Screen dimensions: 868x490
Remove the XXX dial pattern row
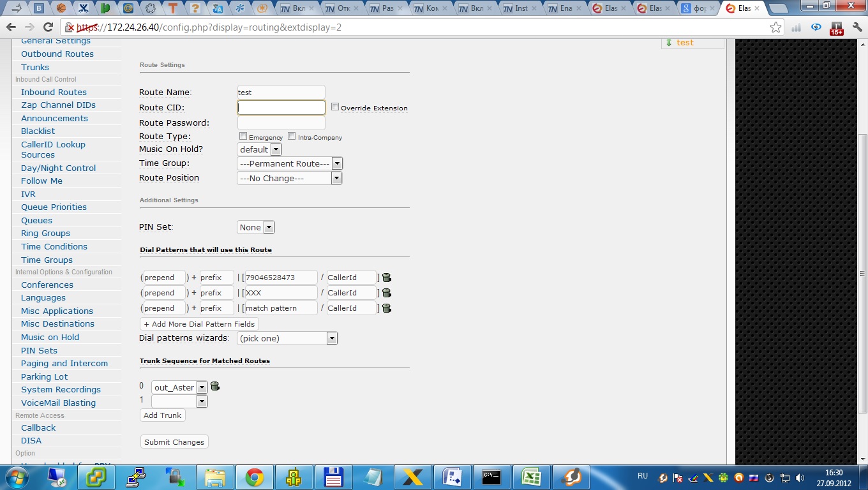click(x=386, y=293)
